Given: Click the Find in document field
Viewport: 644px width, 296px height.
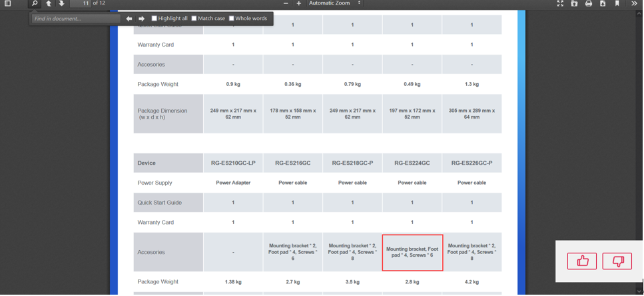Looking at the screenshot, I should coord(76,19).
